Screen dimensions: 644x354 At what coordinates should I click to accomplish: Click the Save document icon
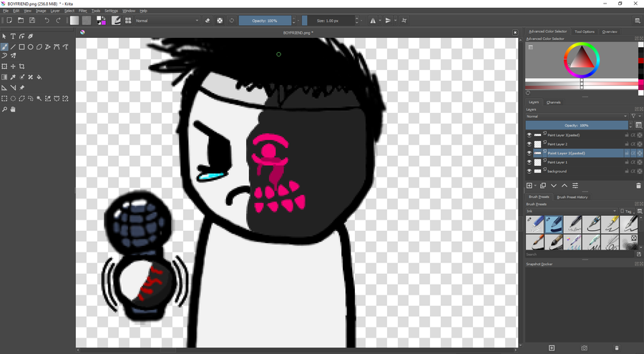(x=32, y=20)
